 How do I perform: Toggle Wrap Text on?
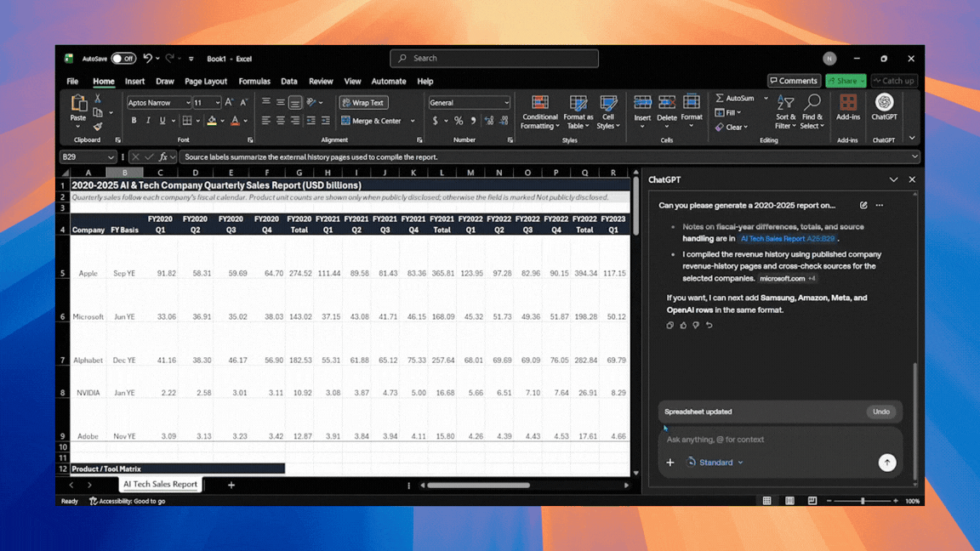(363, 102)
